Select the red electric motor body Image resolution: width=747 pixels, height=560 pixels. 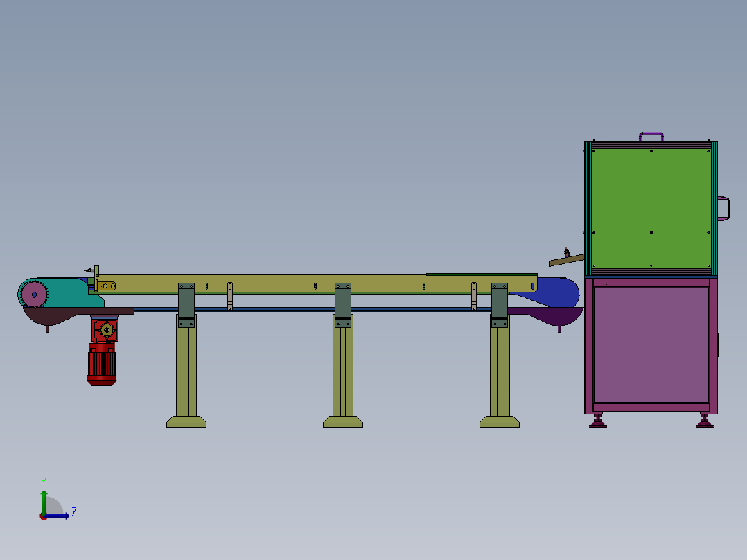(x=101, y=364)
